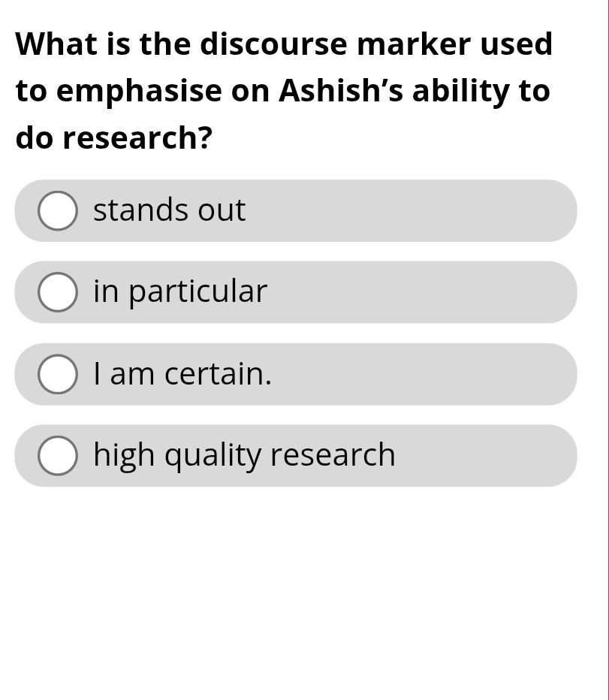Viewport: 609px width, 700px height.
Task: Click the 'do research?' question text
Action: (114, 138)
